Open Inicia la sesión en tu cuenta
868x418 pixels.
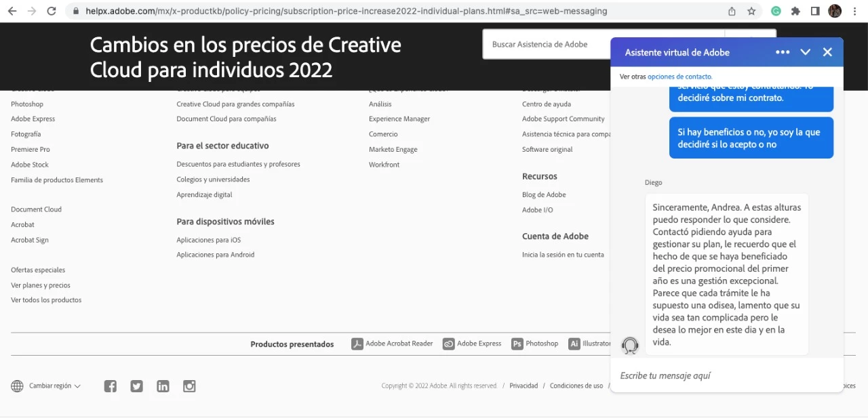click(563, 255)
